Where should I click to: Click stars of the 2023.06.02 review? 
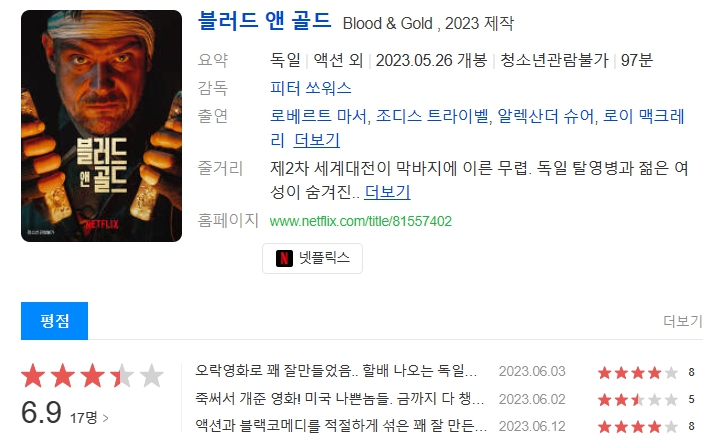coord(638,399)
